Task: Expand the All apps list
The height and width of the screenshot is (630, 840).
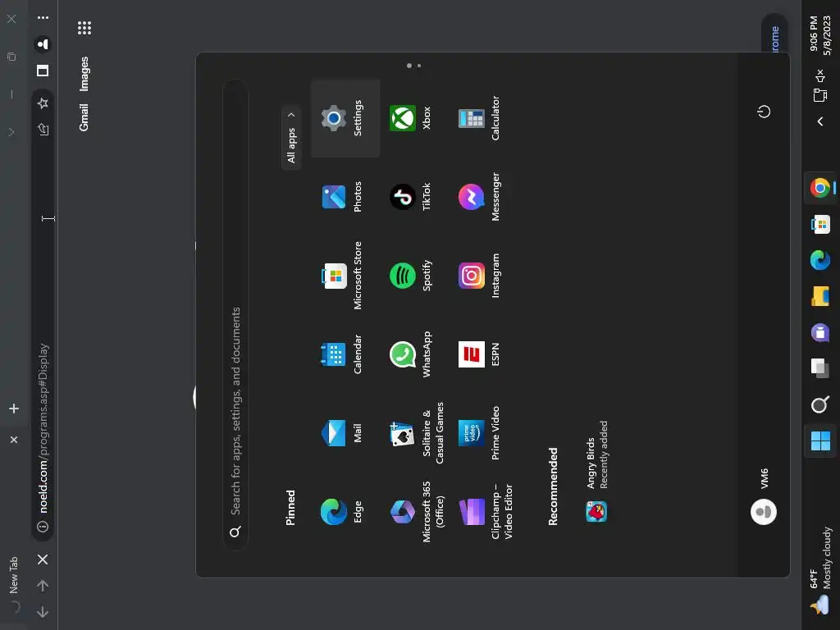Action: pyautogui.click(x=291, y=137)
